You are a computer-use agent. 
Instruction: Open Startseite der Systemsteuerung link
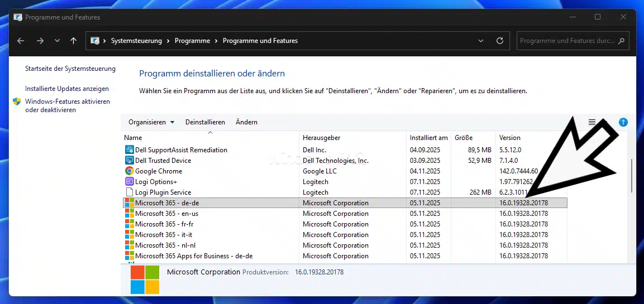(x=70, y=69)
